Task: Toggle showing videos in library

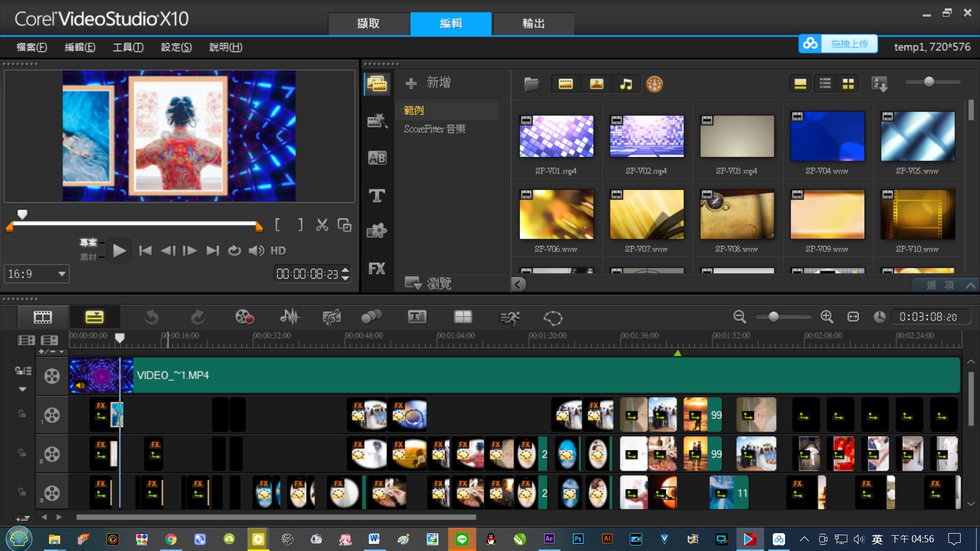Action: (566, 84)
